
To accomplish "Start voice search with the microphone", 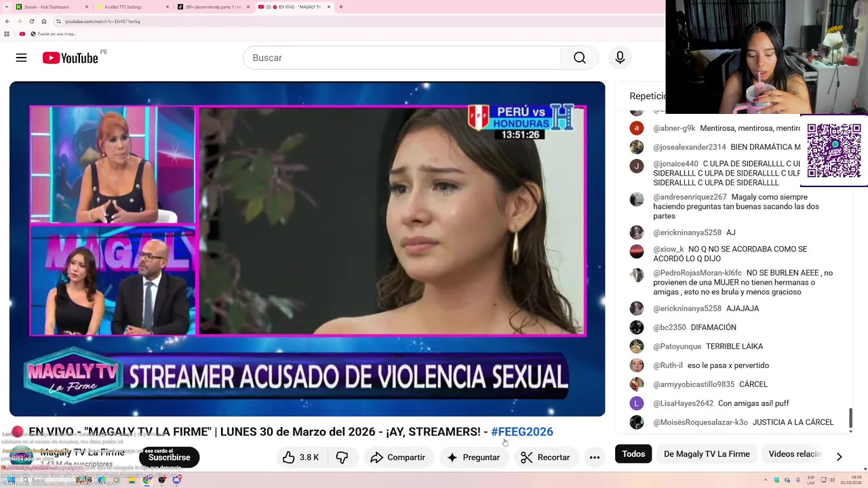I will (620, 58).
